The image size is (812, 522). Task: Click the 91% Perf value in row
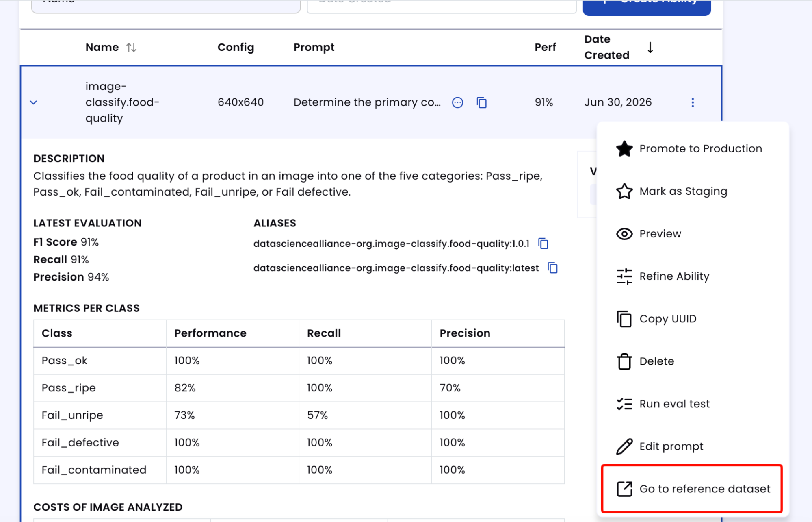pos(544,102)
